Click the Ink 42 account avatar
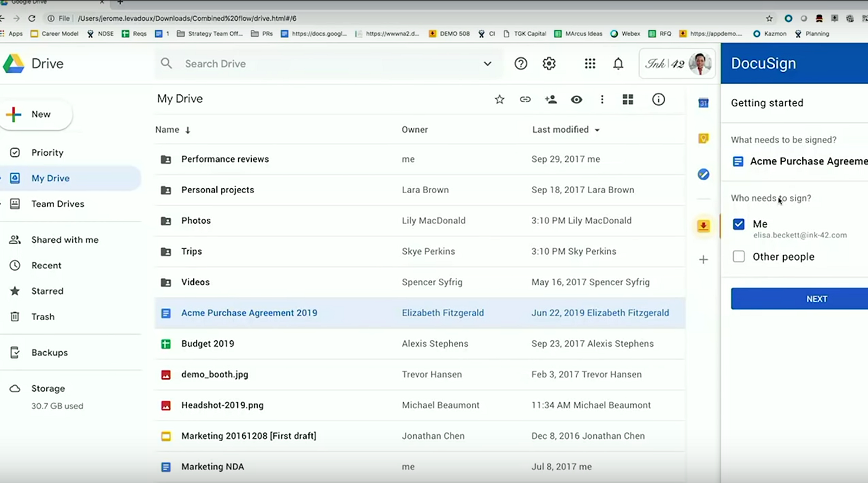The image size is (868, 483). coord(700,63)
